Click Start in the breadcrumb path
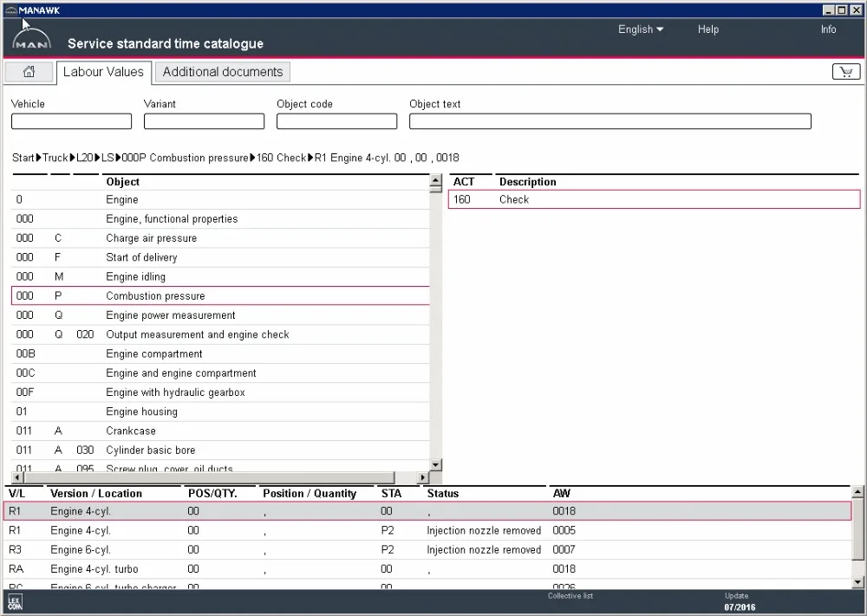Image resolution: width=867 pixels, height=616 pixels. (x=23, y=158)
